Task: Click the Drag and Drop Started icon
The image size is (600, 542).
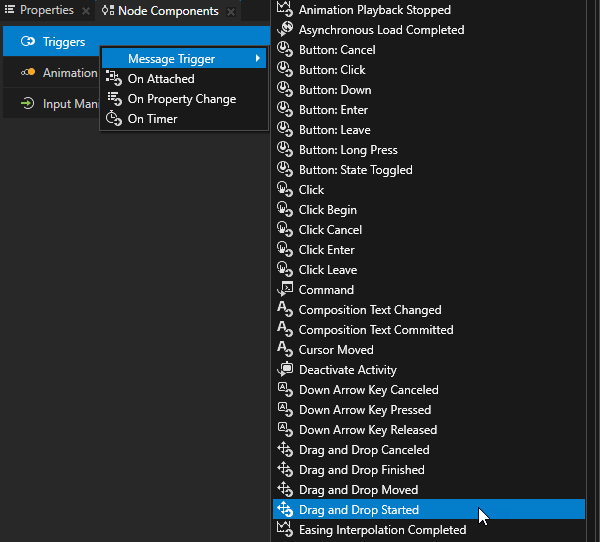Action: [x=285, y=509]
